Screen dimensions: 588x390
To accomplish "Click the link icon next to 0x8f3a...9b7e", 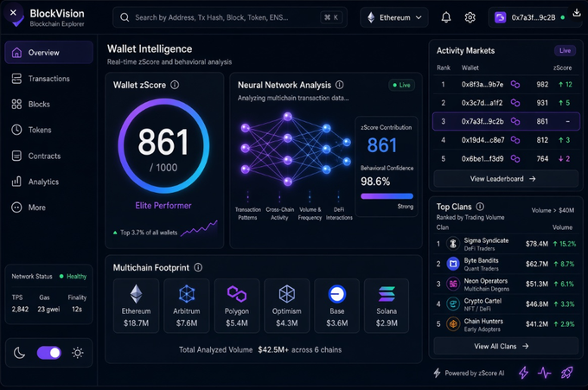I will point(515,85).
